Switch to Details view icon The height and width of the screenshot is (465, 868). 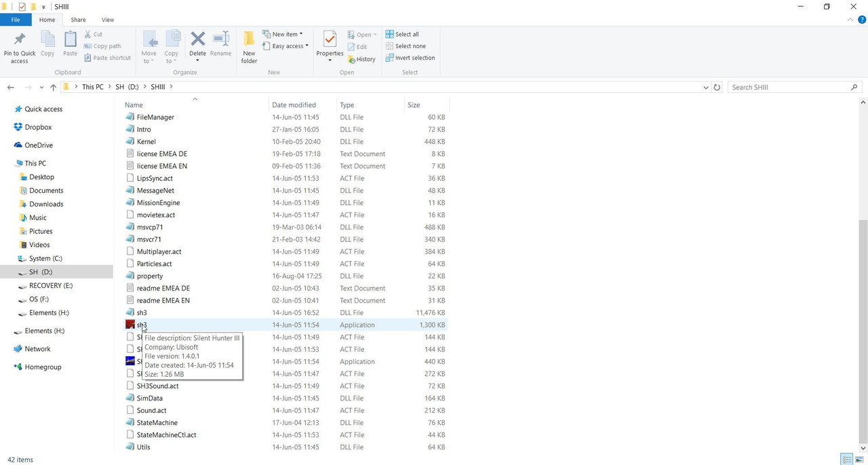click(x=846, y=460)
